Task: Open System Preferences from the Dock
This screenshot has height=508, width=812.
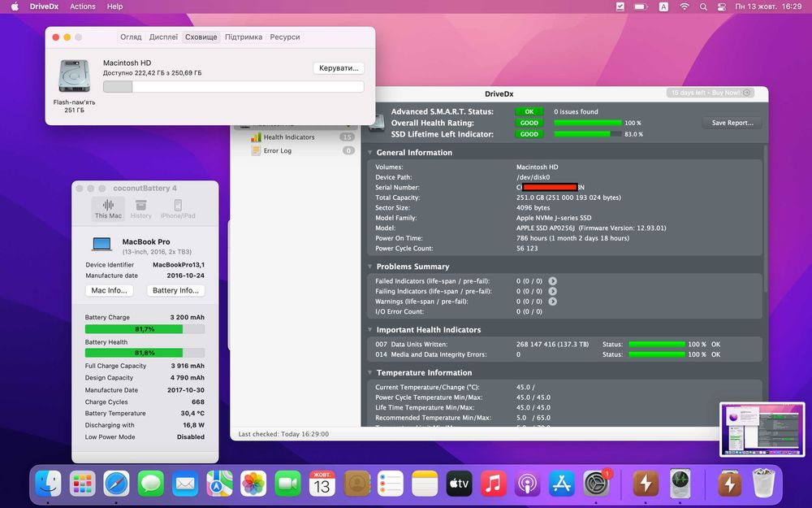Action: point(596,484)
